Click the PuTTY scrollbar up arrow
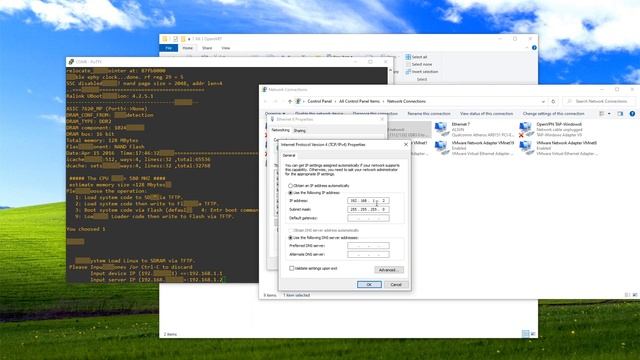Viewport: 640px width, 360px height. click(x=390, y=71)
